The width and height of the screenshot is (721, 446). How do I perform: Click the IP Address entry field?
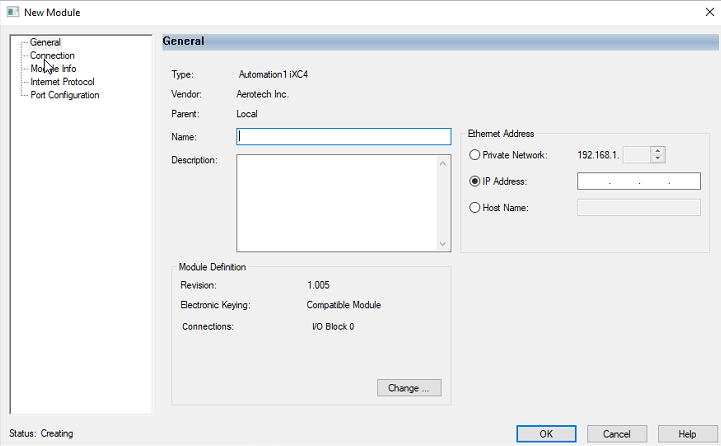pyautogui.click(x=638, y=181)
